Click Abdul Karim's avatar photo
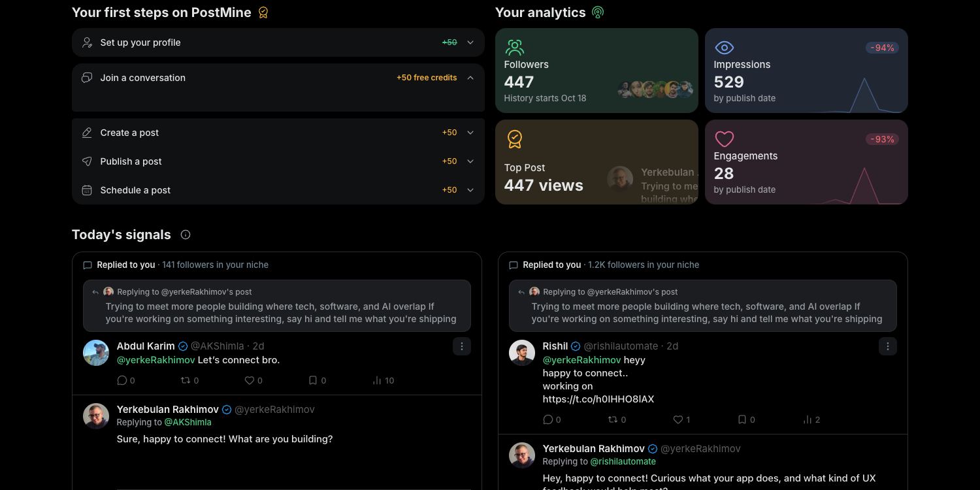This screenshot has height=490, width=980. [96, 353]
